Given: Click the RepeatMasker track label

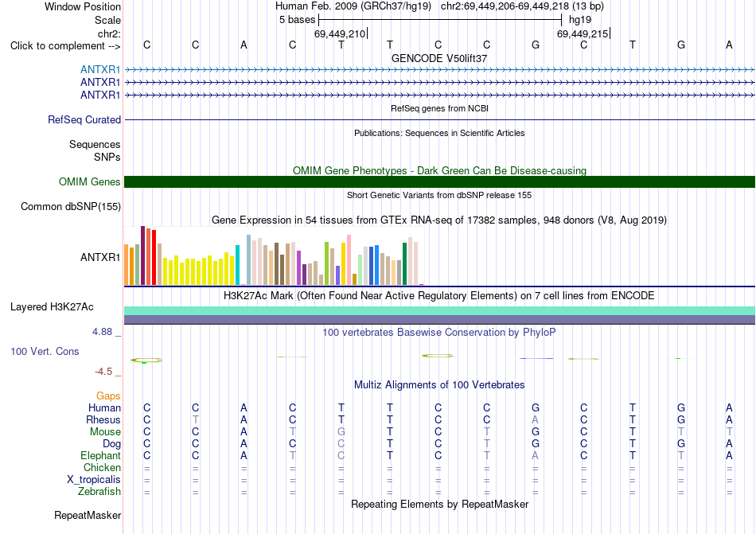Looking at the screenshot, I should pyautogui.click(x=88, y=515).
